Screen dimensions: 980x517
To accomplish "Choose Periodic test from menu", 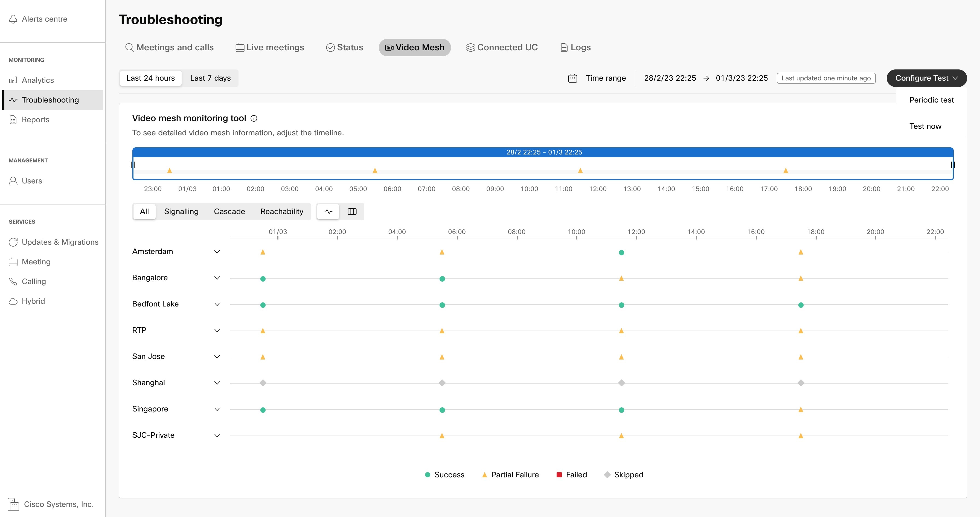I will pyautogui.click(x=931, y=100).
